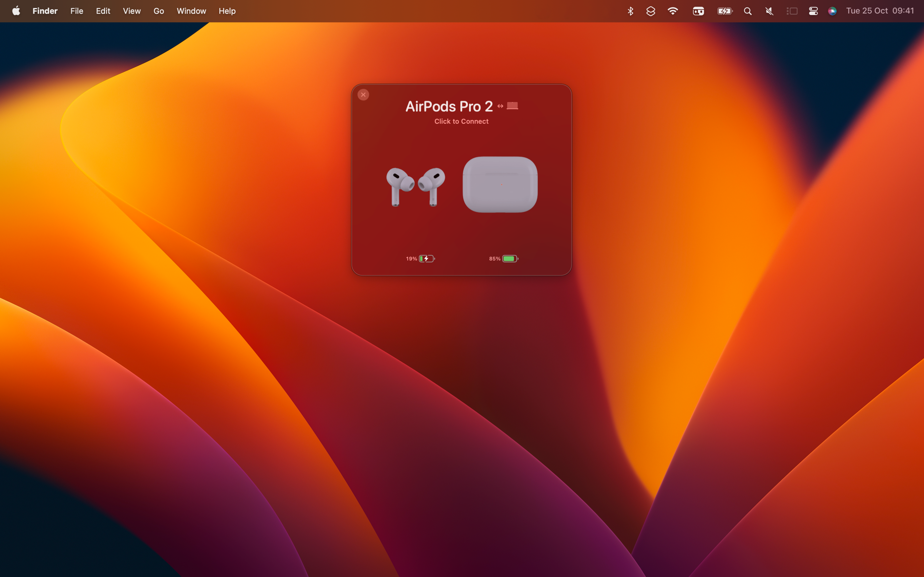
Task: Click the AirPods charging case image
Action: click(x=500, y=184)
